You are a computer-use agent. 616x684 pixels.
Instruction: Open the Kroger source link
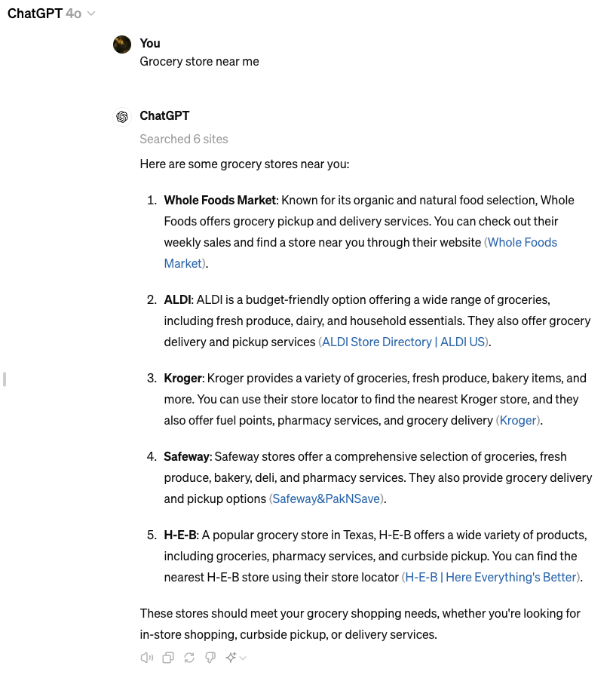[x=518, y=420]
